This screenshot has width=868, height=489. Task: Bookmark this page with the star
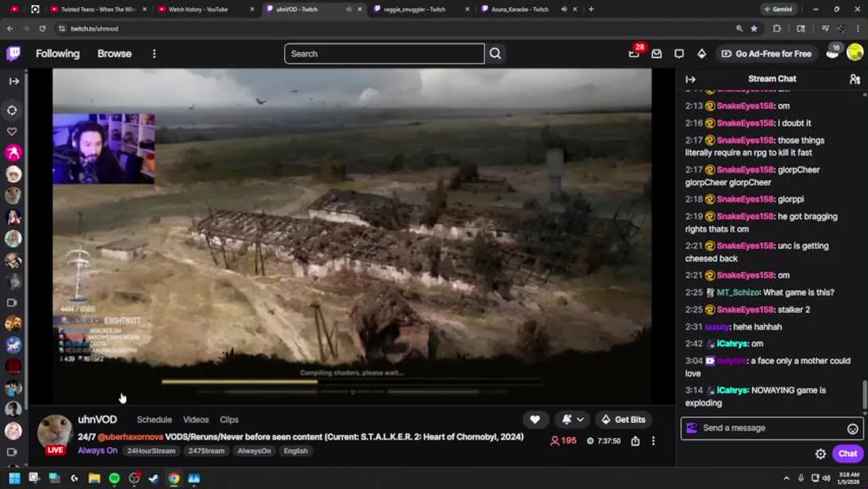[x=754, y=29]
